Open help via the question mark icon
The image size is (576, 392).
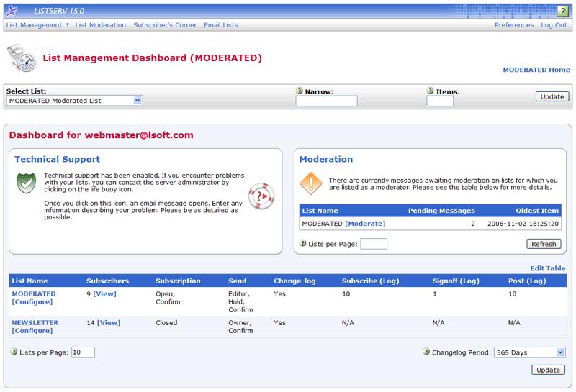(562, 11)
